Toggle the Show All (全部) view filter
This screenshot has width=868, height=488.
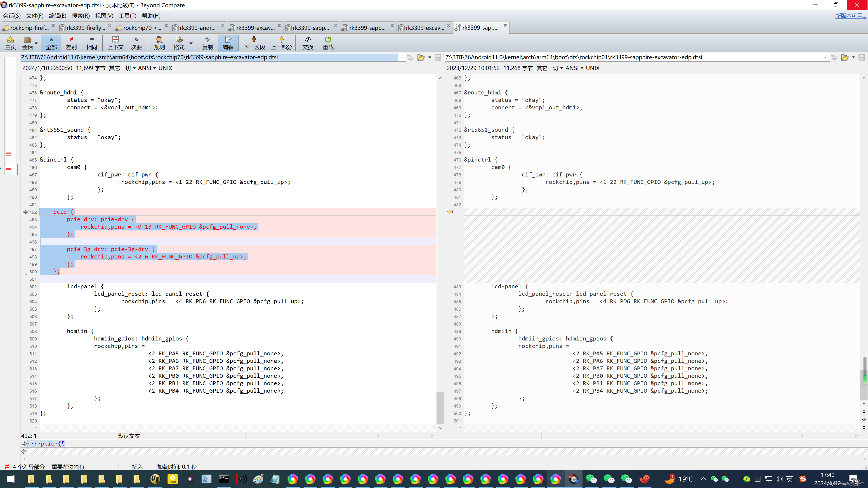click(51, 43)
